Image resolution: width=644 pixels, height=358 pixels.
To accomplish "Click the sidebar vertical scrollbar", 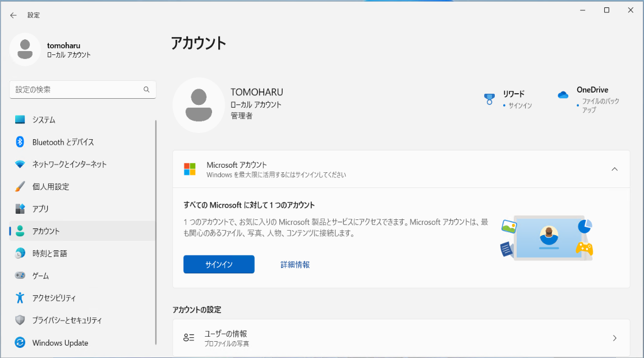I will [x=156, y=232].
